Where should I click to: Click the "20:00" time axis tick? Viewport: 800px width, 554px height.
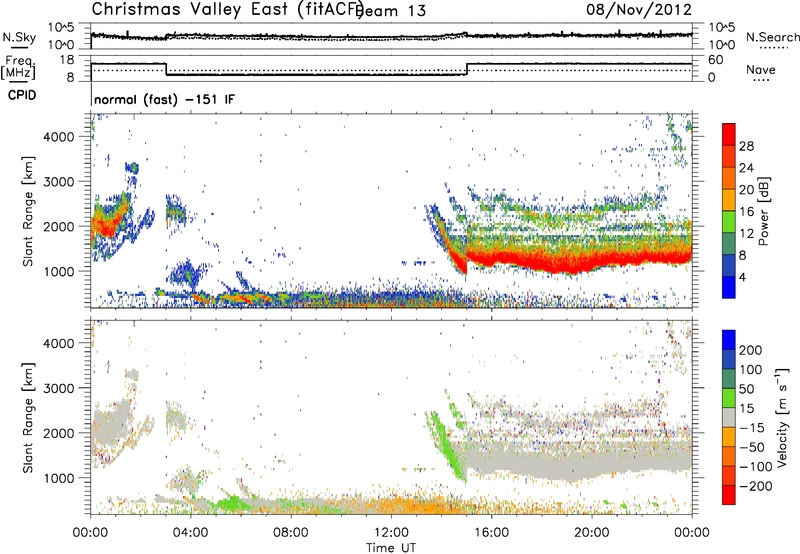tap(592, 533)
